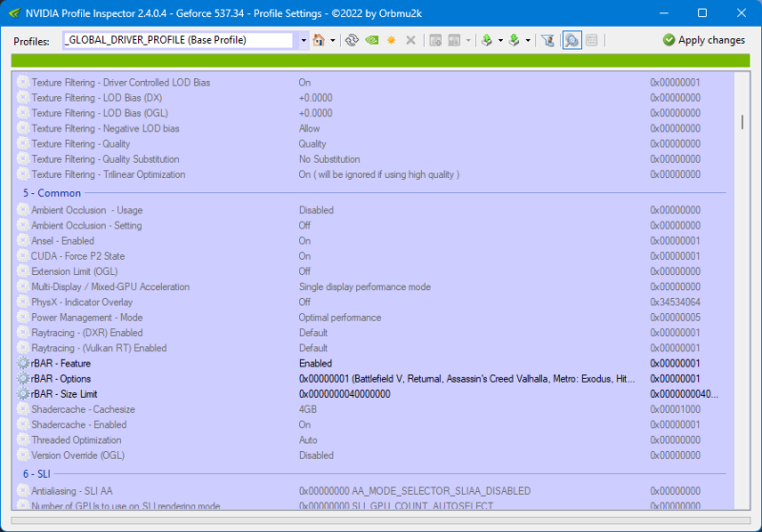Click the grey X delete profile icon

tap(411, 40)
